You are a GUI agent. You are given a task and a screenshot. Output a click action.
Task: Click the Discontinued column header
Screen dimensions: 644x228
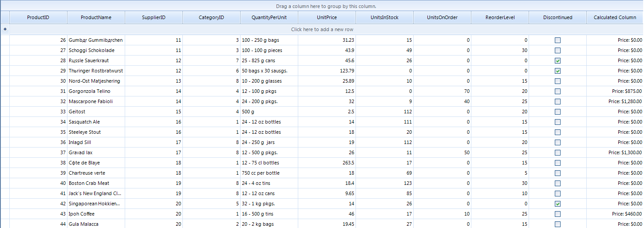557,17
